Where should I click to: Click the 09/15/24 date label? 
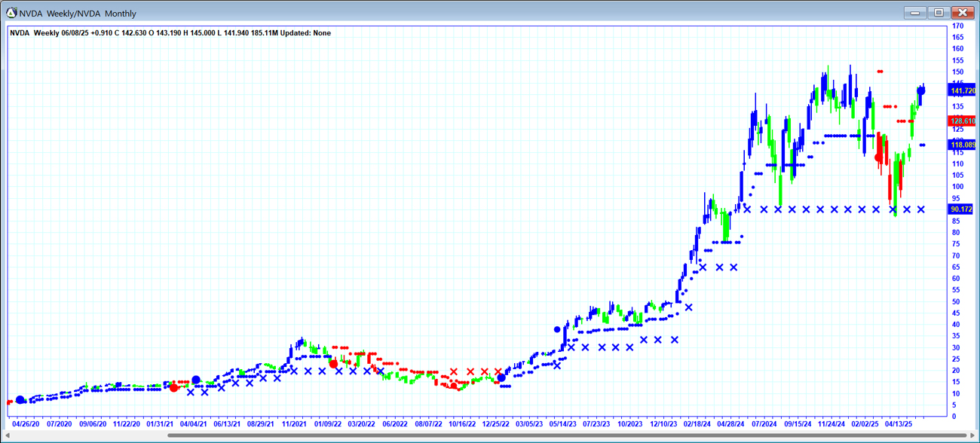click(x=798, y=424)
